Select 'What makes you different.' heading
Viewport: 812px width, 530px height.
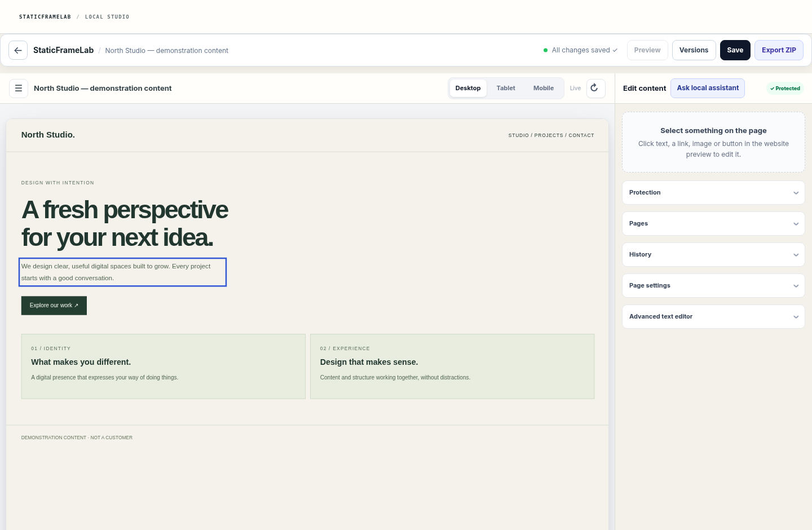pos(81,362)
